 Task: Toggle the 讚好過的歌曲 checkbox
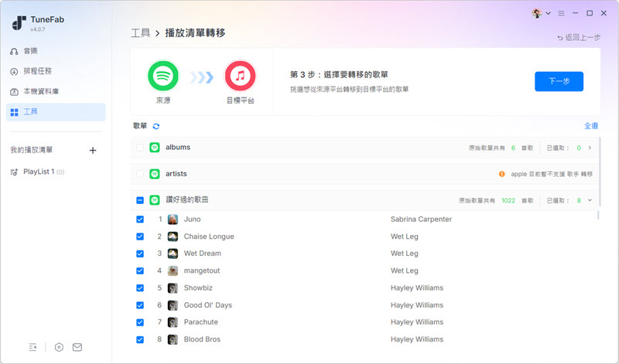tap(140, 200)
